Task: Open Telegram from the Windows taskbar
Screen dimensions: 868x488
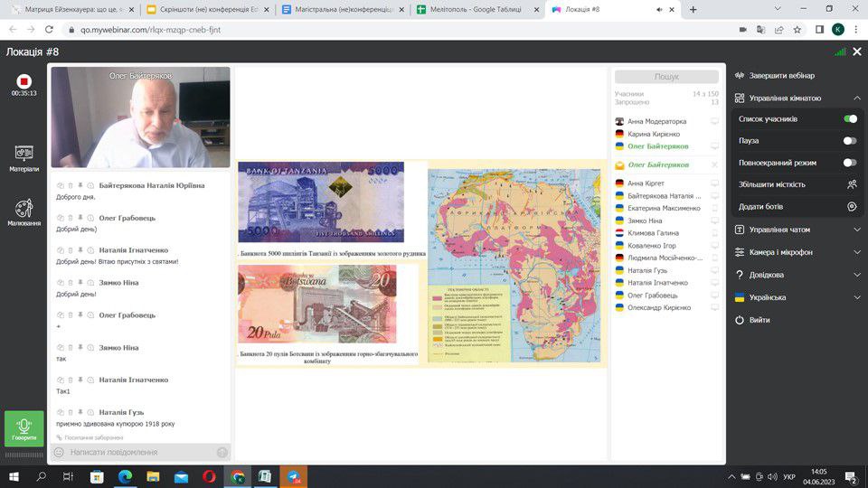Action: 294,476
